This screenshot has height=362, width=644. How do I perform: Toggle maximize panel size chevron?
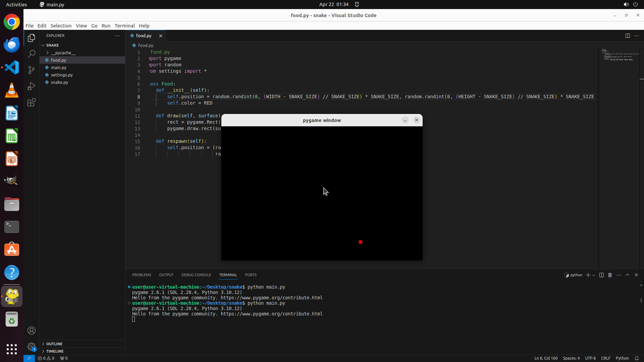tap(627, 275)
